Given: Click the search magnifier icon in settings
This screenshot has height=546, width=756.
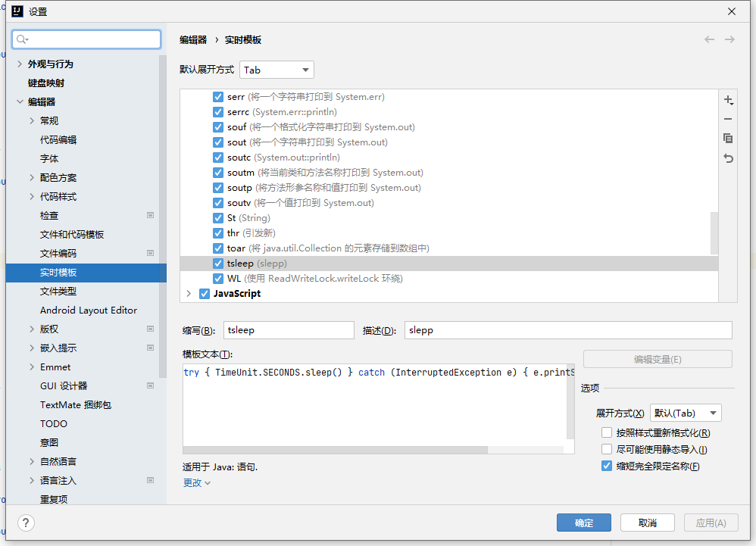Looking at the screenshot, I should click(x=22, y=39).
